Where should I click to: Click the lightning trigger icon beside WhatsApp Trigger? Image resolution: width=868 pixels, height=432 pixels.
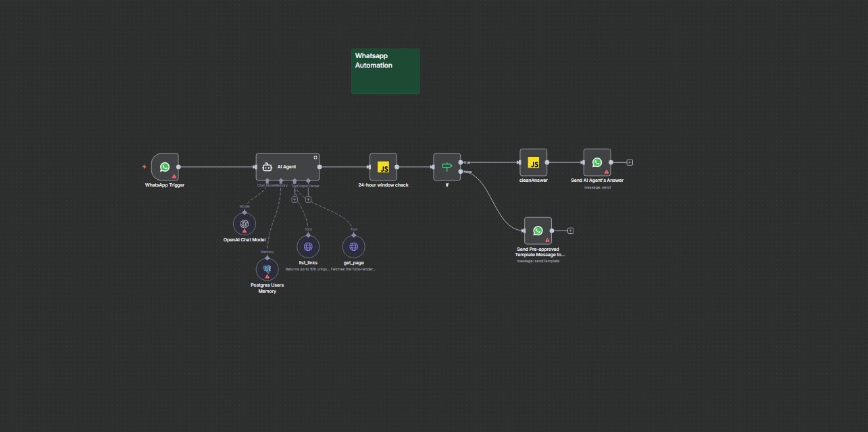[144, 167]
